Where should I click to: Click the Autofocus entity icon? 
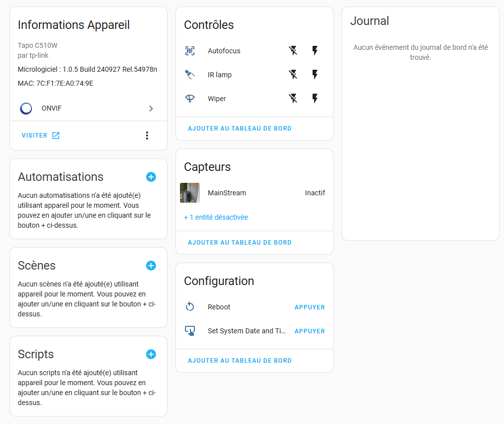(189, 51)
